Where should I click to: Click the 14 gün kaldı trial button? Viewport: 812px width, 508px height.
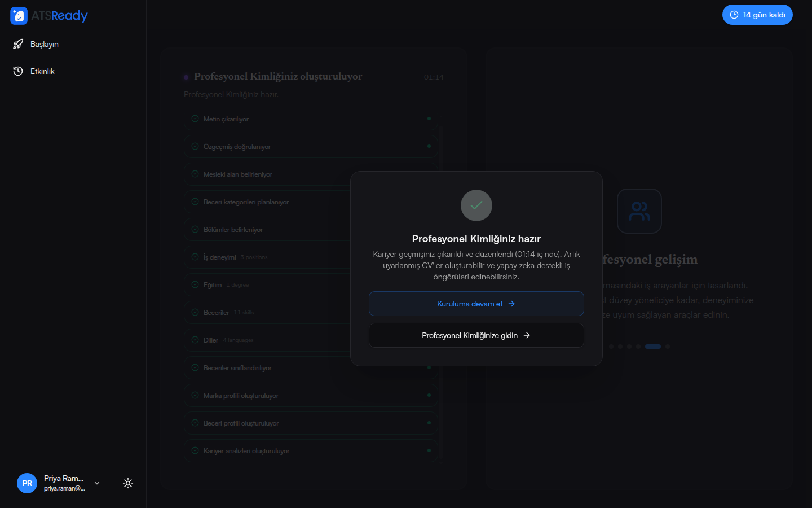(757, 15)
